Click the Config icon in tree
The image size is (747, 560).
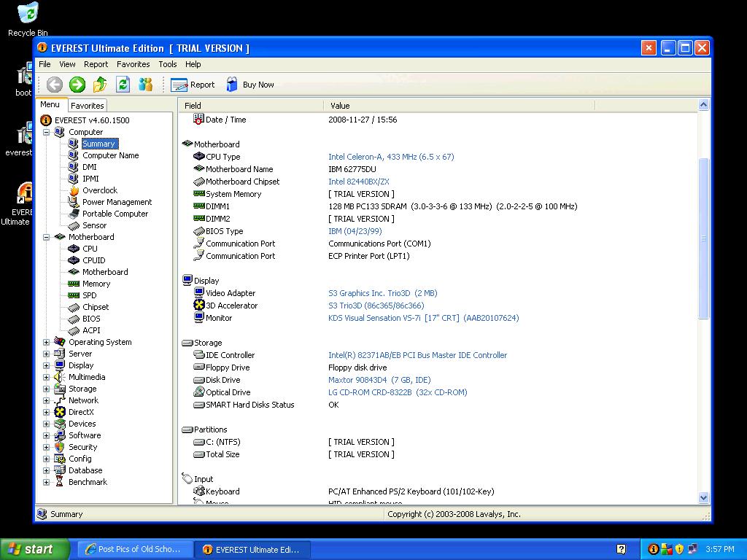pos(60,459)
